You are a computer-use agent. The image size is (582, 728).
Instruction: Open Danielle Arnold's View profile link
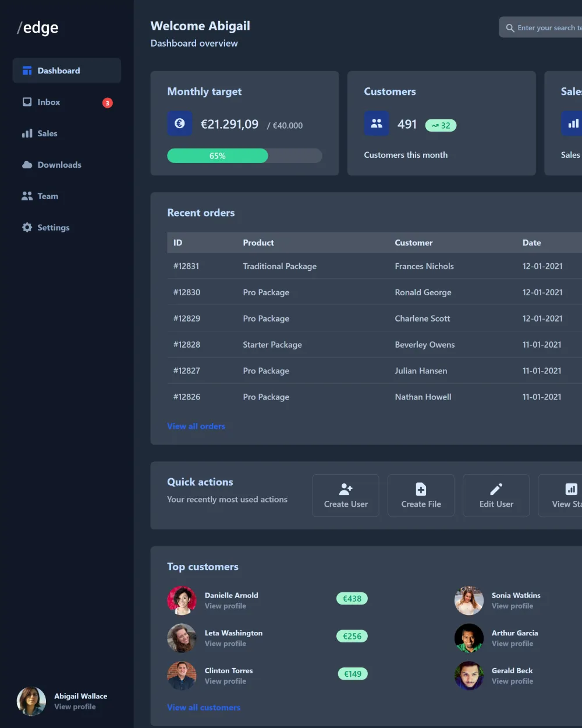225,606
